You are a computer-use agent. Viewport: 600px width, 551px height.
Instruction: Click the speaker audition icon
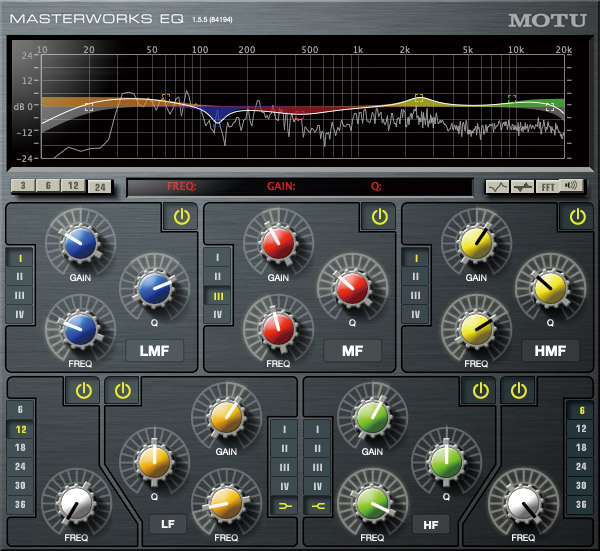tap(571, 186)
